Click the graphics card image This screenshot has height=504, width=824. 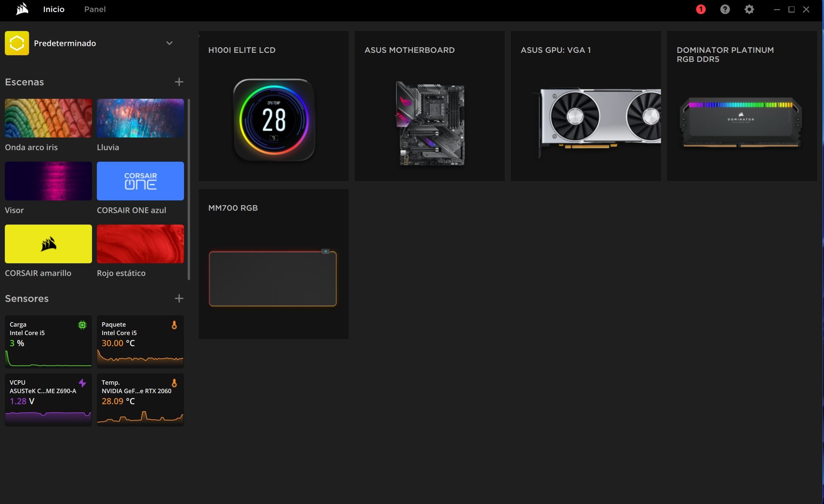pyautogui.click(x=597, y=123)
